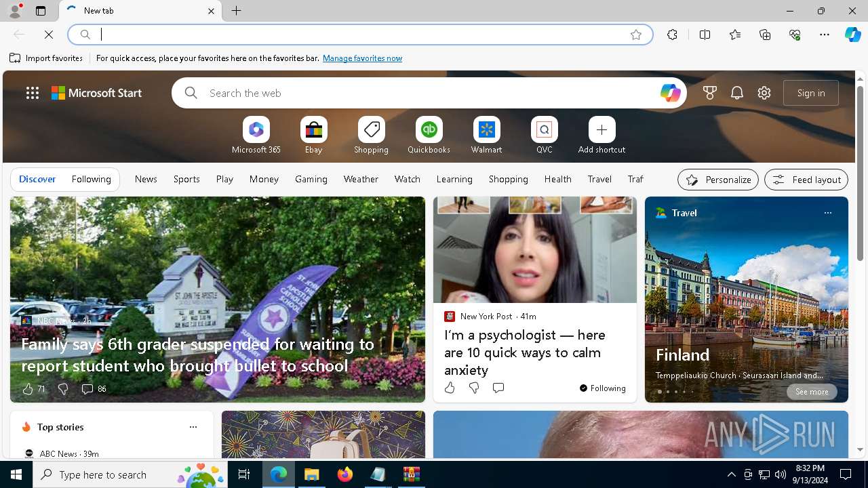868x488 pixels.
Task: Open notifications bell
Action: [x=737, y=93]
